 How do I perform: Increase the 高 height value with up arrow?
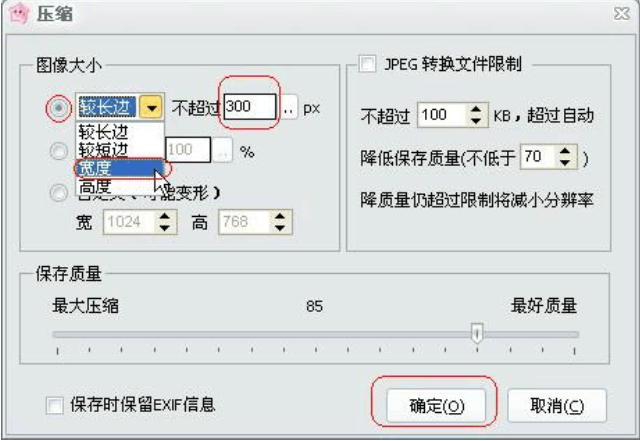click(280, 216)
